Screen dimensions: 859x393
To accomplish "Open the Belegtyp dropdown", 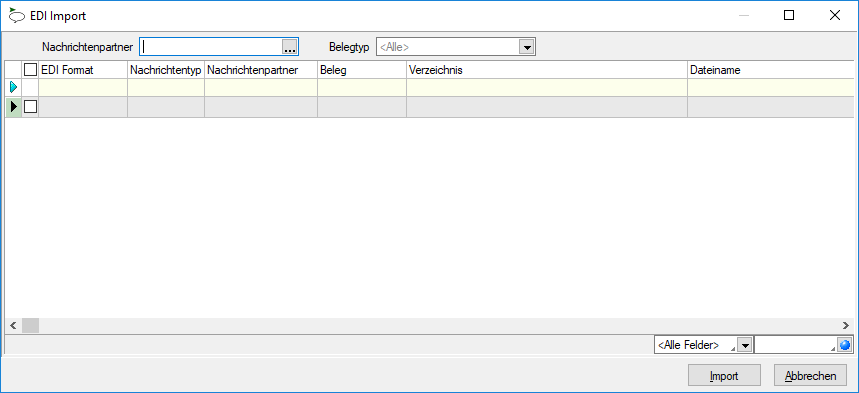I will pyautogui.click(x=526, y=48).
